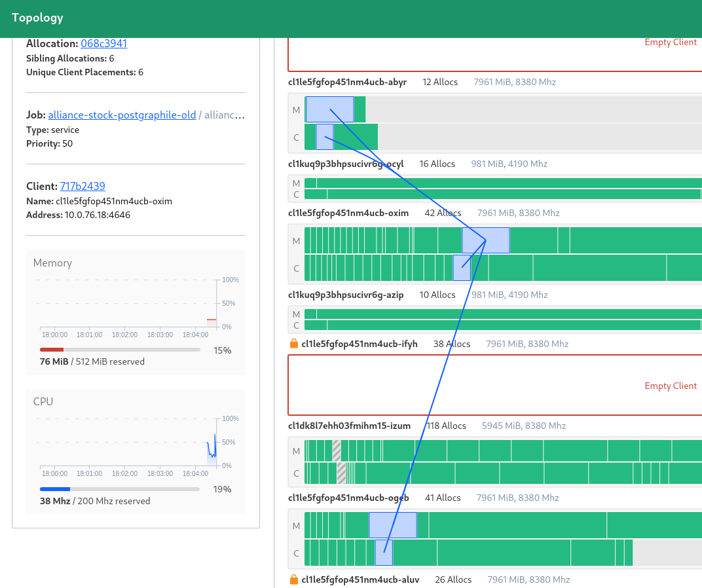Select highlighted CPU allocation in abyr client
This screenshot has width=702, height=588.
pyautogui.click(x=325, y=137)
